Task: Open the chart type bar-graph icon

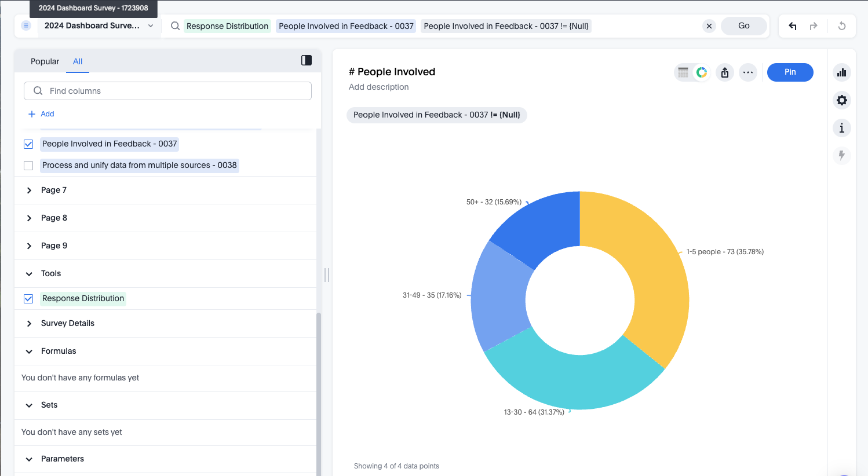Action: [842, 72]
